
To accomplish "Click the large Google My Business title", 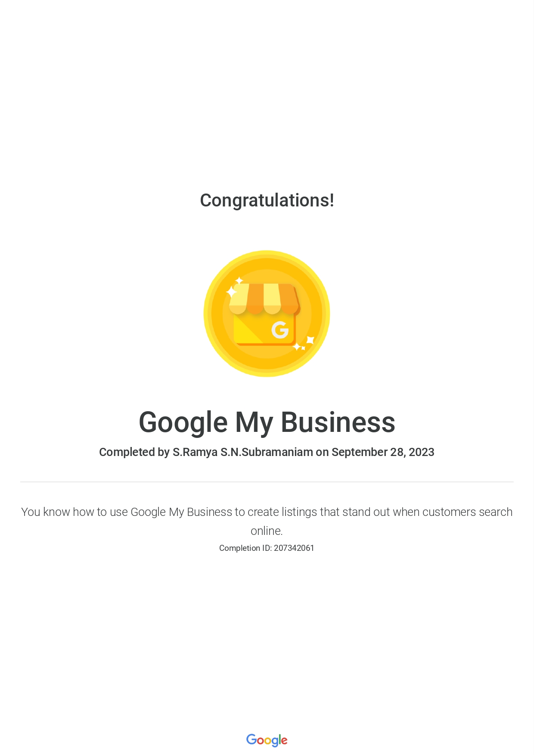I will [x=267, y=422].
